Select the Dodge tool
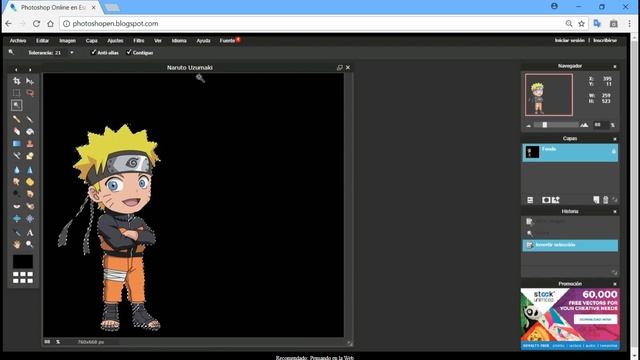Viewport: 640px width, 360px height. coord(16,194)
